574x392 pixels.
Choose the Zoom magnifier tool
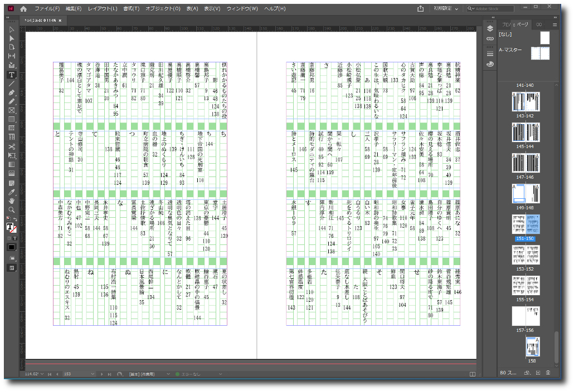(x=11, y=209)
